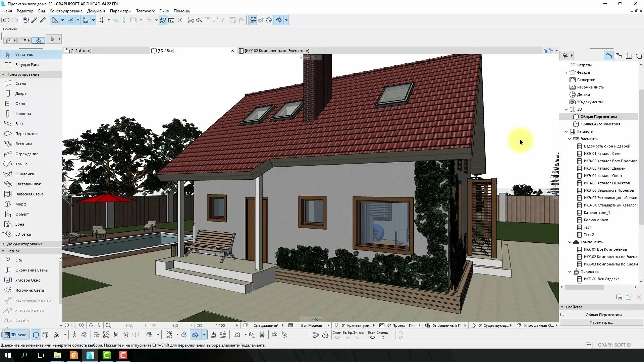The height and width of the screenshot is (362, 644).
Task: Expand the Фасады tree folder
Action: pyautogui.click(x=567, y=72)
